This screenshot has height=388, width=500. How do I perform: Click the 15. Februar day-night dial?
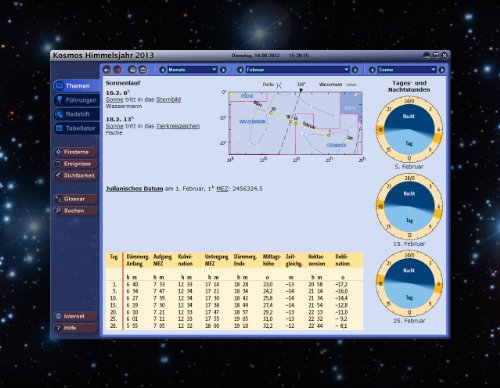pos(409,207)
